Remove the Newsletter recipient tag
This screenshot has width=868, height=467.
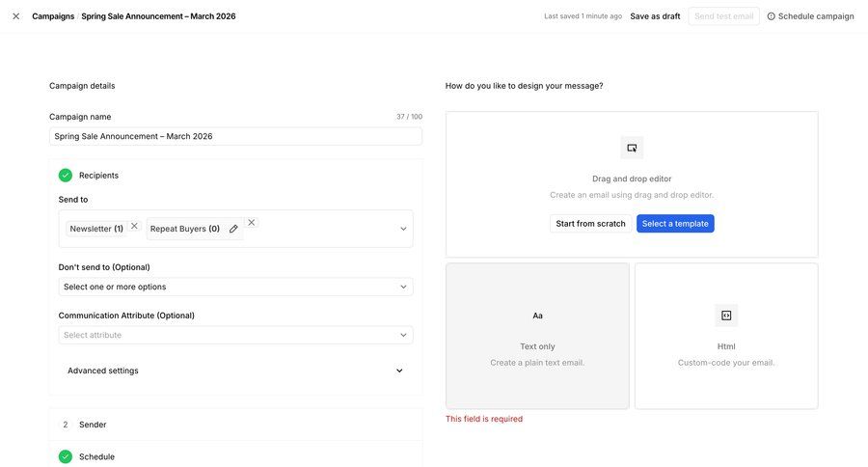click(134, 226)
